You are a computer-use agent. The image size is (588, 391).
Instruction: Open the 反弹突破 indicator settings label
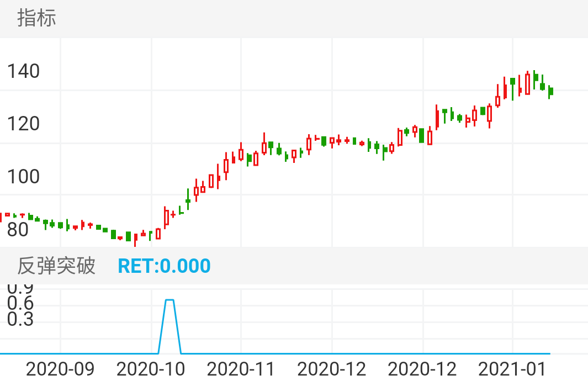[x=56, y=266]
